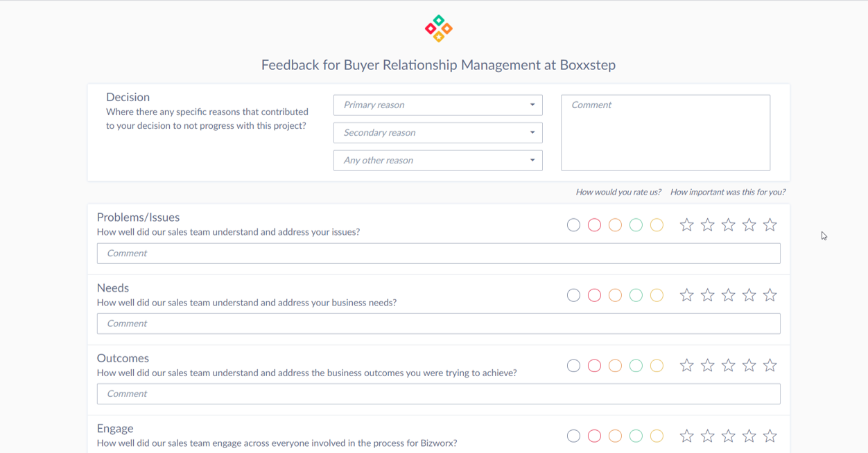Image resolution: width=868 pixels, height=453 pixels.
Task: Rate Engage importance five stars
Action: (770, 436)
